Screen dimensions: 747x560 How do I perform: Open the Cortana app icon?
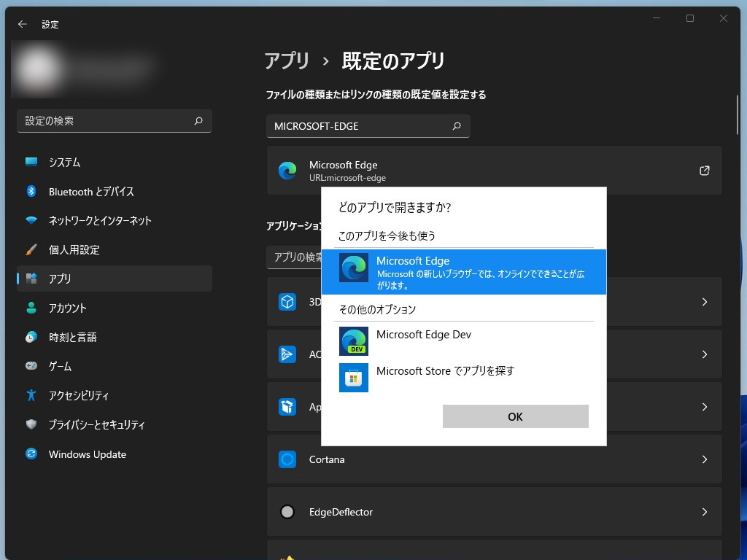point(287,459)
